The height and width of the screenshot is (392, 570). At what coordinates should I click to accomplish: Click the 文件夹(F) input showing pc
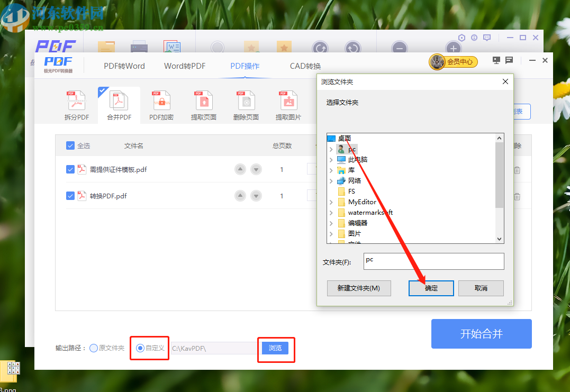433,261
